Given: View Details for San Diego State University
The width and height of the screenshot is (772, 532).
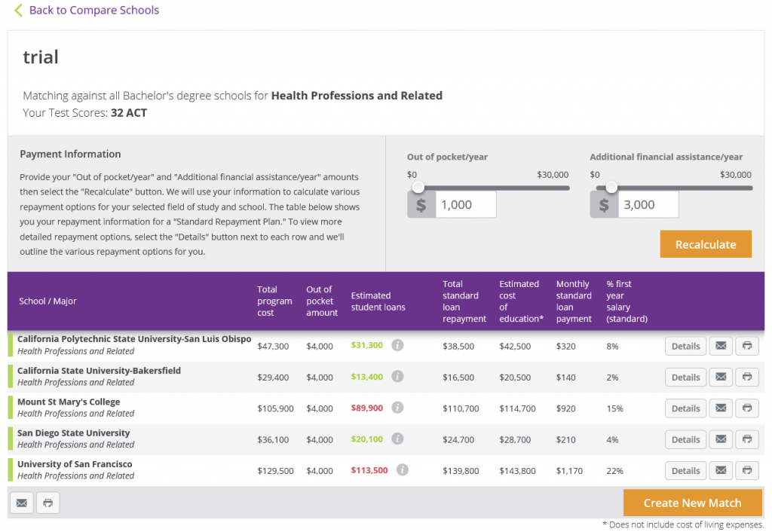Looking at the screenshot, I should pyautogui.click(x=685, y=439).
